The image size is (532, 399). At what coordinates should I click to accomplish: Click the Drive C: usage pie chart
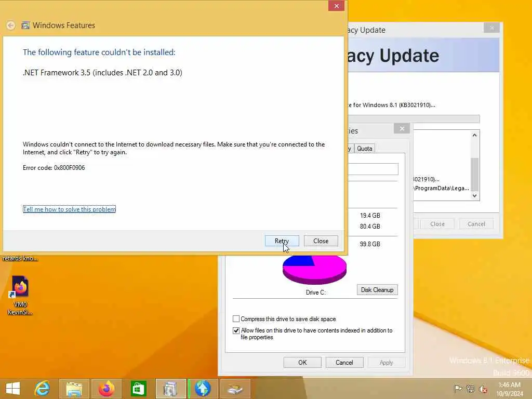314,270
